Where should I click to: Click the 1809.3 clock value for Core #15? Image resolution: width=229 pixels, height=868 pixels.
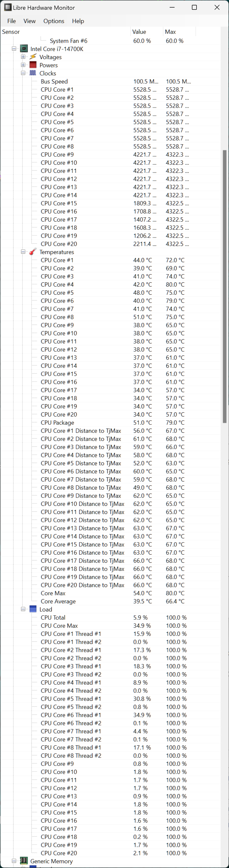pos(145,203)
